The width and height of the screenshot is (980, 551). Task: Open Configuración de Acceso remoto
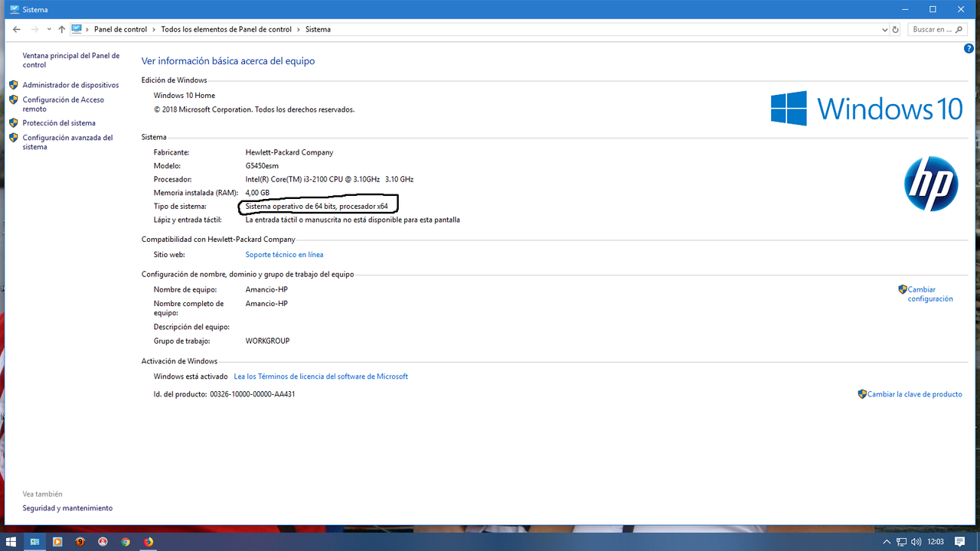click(x=64, y=104)
